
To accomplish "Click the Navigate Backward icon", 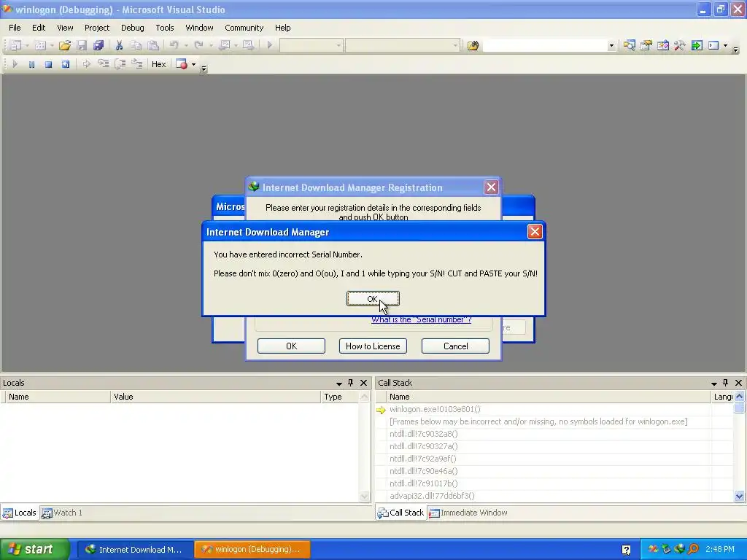I will (225, 45).
